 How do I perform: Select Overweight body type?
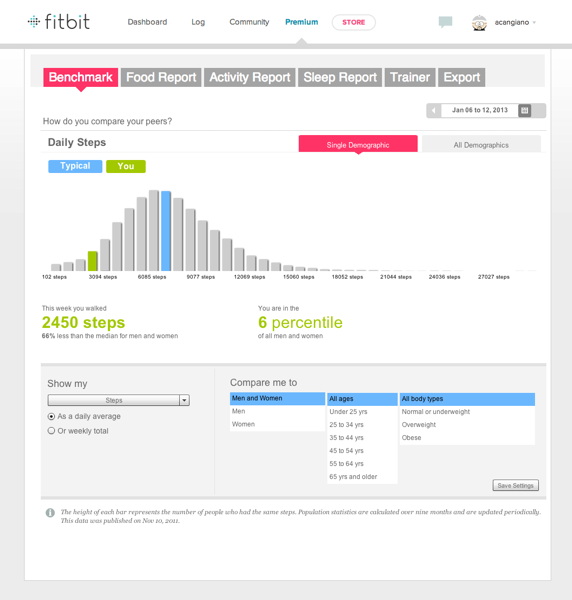pos(467,425)
